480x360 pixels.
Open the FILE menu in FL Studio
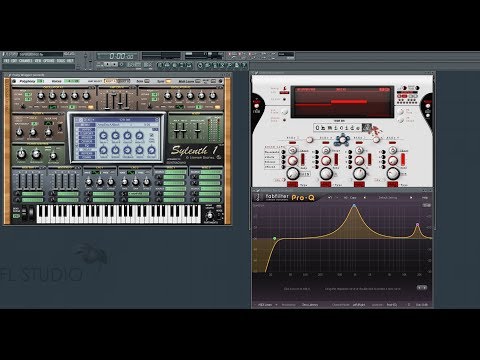(6, 61)
